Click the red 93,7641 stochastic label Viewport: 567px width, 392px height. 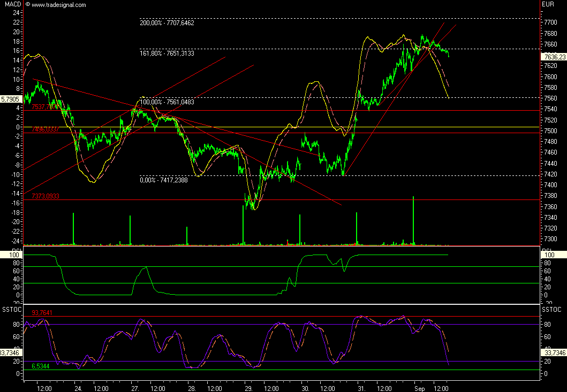tap(42, 313)
